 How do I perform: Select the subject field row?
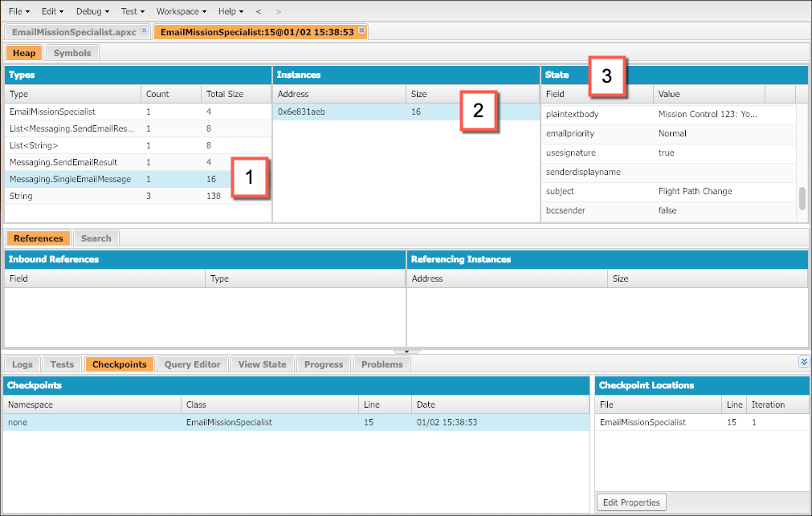tap(668, 192)
